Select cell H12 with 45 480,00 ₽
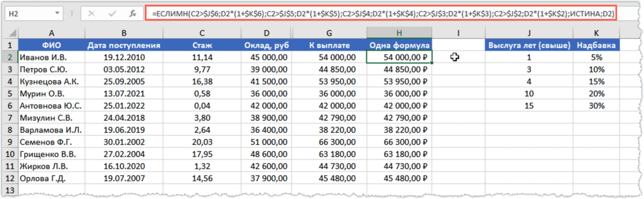The width and height of the screenshot is (644, 199). [400, 178]
